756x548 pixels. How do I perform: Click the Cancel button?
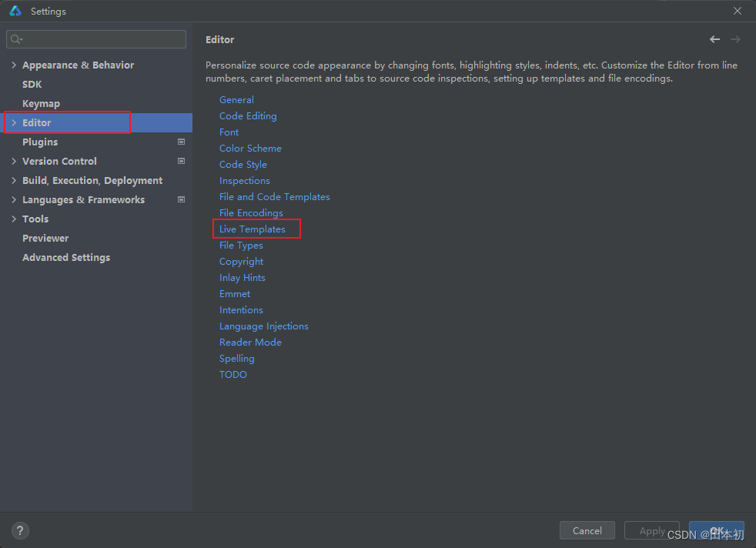(587, 530)
